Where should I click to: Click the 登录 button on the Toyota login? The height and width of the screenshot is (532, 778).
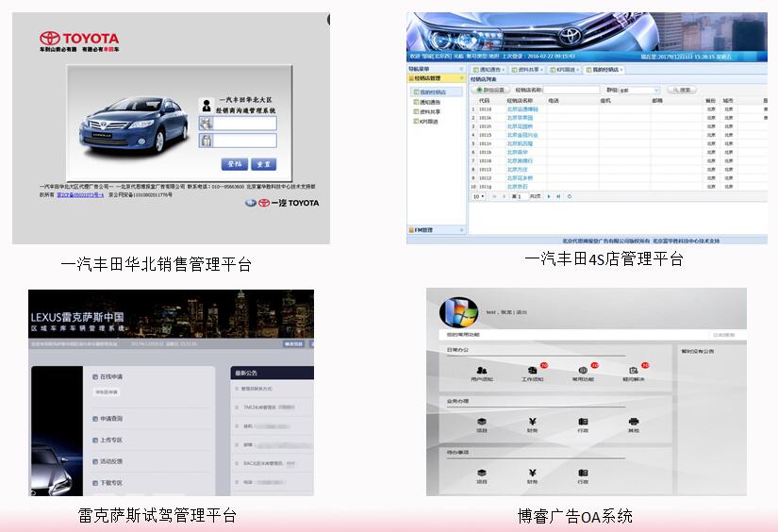tap(235, 164)
